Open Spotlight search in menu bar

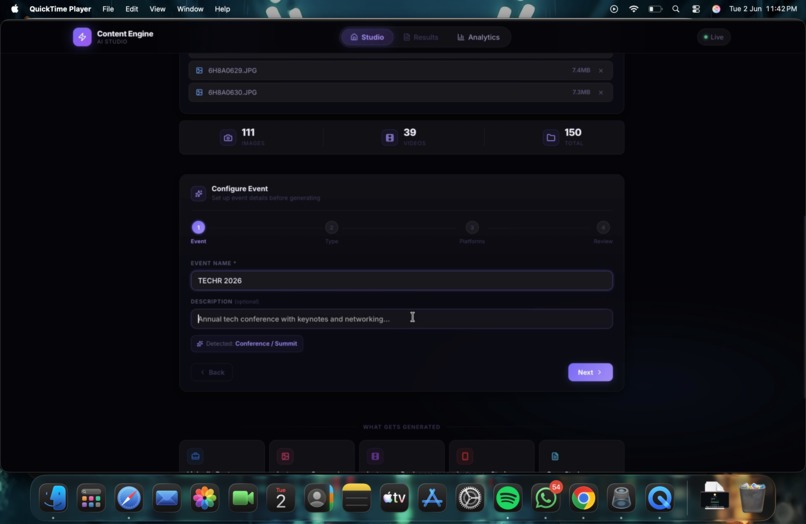(676, 9)
